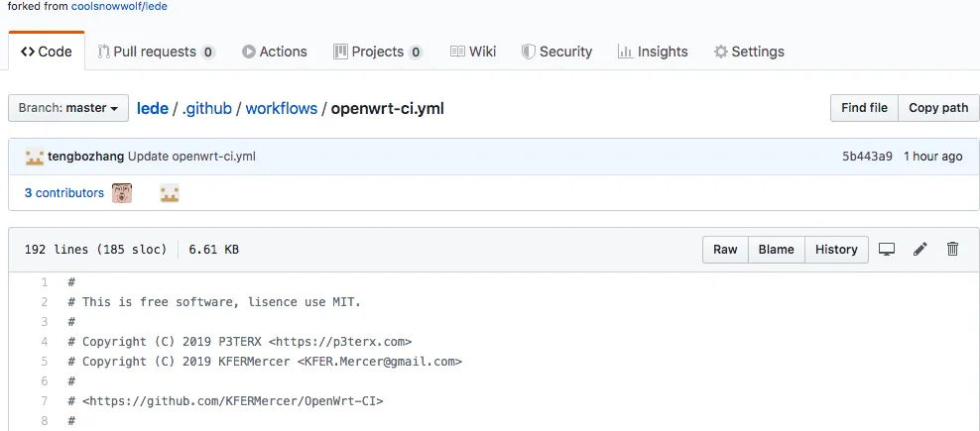Select line number 4
The image size is (980, 431).
[x=45, y=342]
